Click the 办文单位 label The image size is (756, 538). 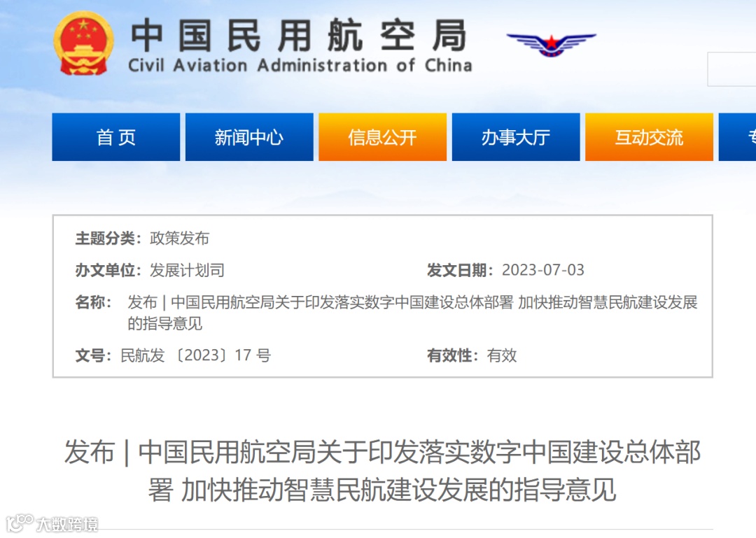(108, 270)
